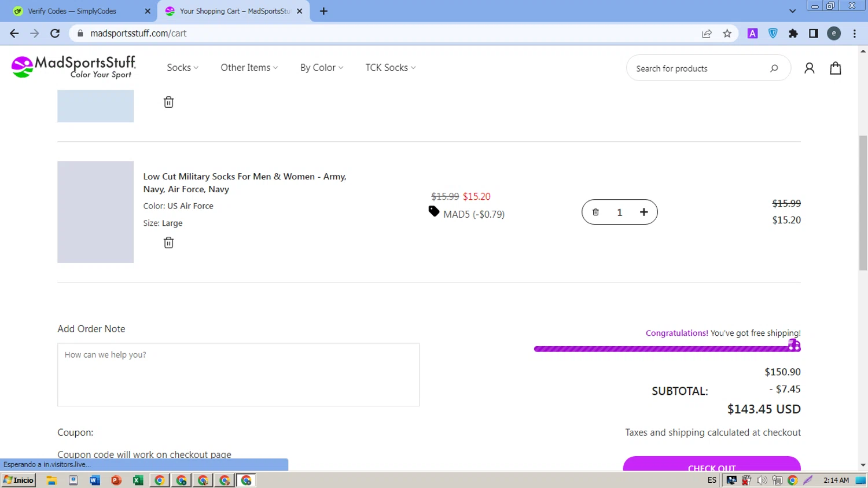Open the account user icon
Image resolution: width=868 pixels, height=488 pixels.
809,68
